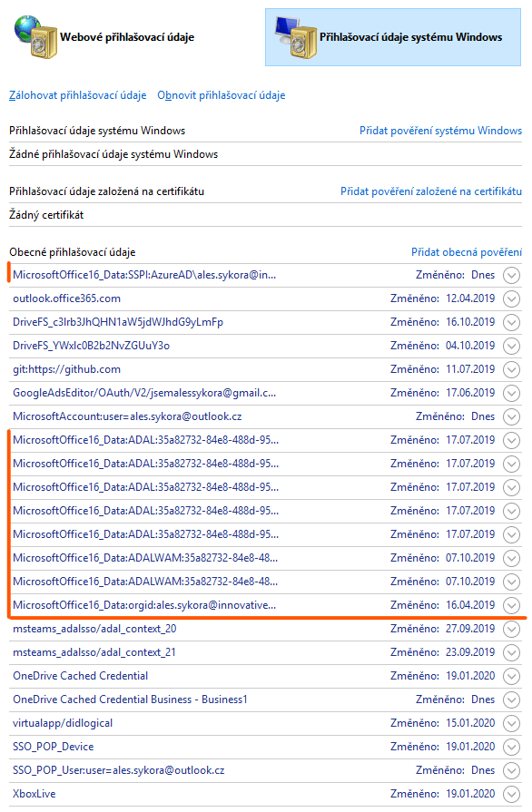Expand XboxLive credential chevron
Image resolution: width=532 pixels, height=812 pixels.
(511, 795)
